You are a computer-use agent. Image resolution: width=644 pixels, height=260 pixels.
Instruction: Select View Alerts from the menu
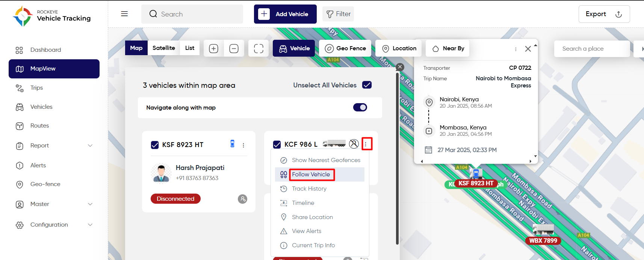[x=320, y=231]
